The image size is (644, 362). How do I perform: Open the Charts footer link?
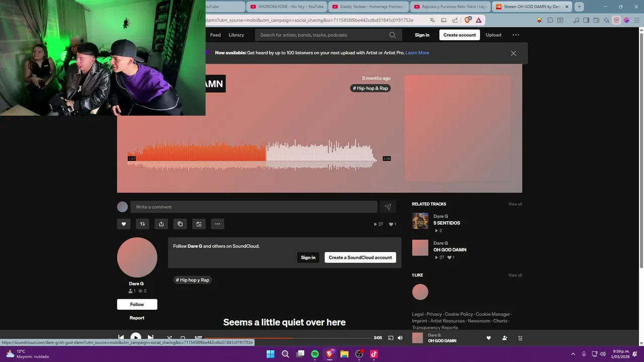click(x=500, y=321)
